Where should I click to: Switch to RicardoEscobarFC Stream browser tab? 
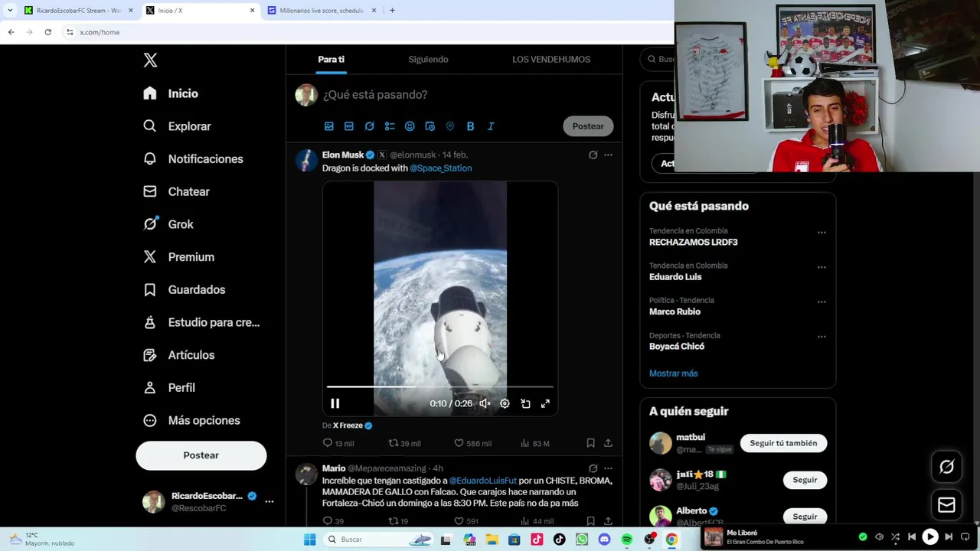(73, 11)
